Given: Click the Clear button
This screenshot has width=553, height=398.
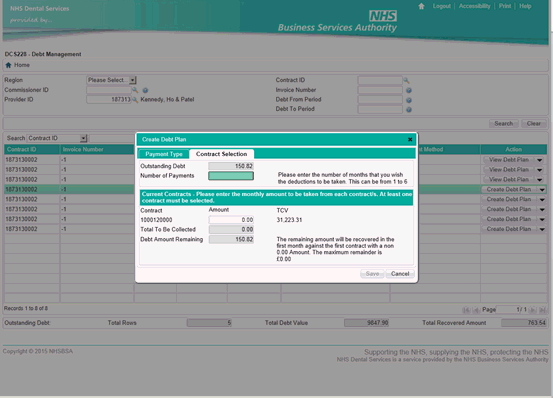Looking at the screenshot, I should (534, 124).
